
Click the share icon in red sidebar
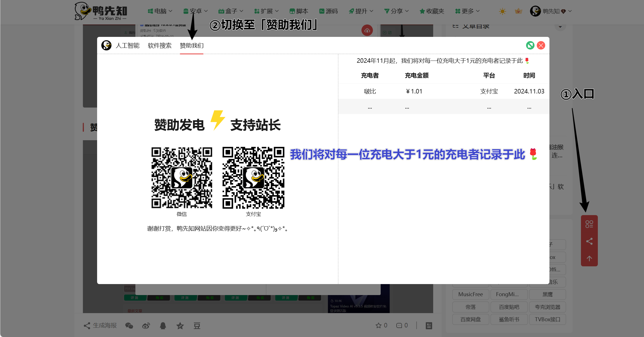589,241
